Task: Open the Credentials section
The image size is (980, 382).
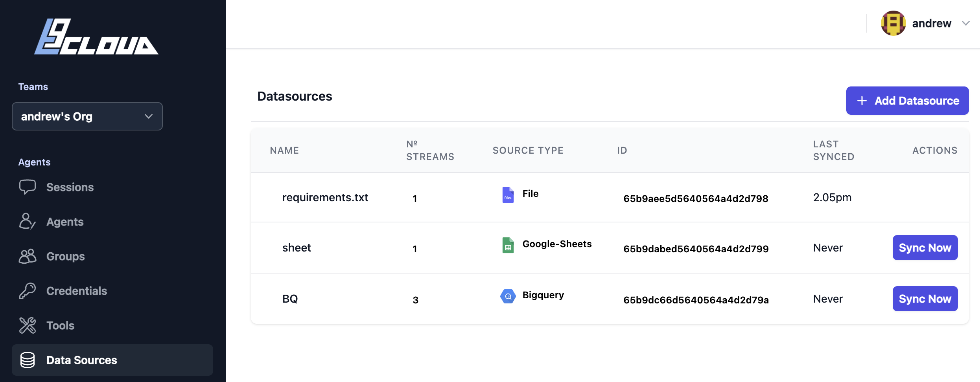Action: click(x=77, y=291)
